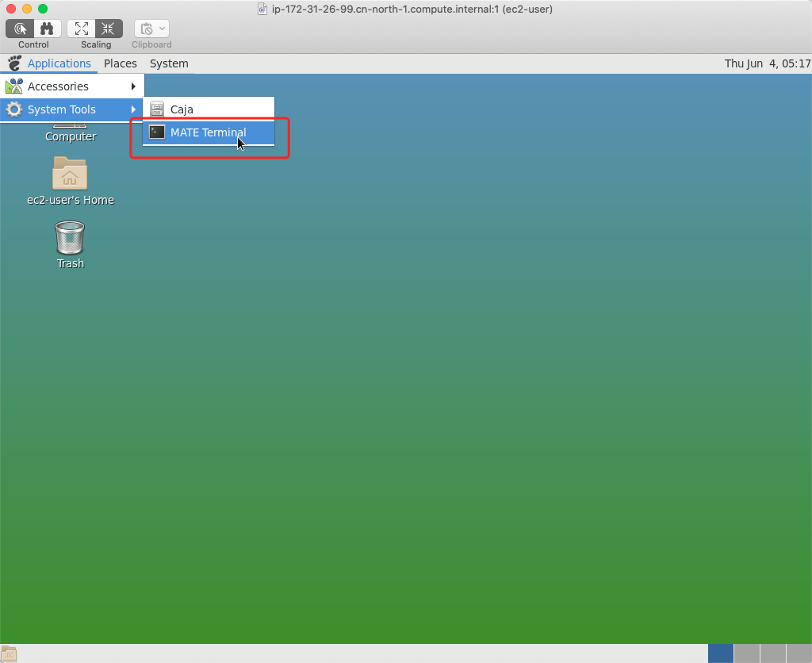The width and height of the screenshot is (812, 663).
Task: Click the Caja file cabinet icon
Action: tap(157, 109)
